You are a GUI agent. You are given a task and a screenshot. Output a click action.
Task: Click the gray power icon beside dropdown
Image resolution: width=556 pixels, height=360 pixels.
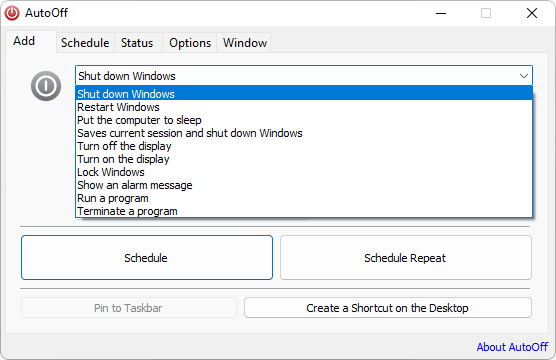tap(46, 86)
